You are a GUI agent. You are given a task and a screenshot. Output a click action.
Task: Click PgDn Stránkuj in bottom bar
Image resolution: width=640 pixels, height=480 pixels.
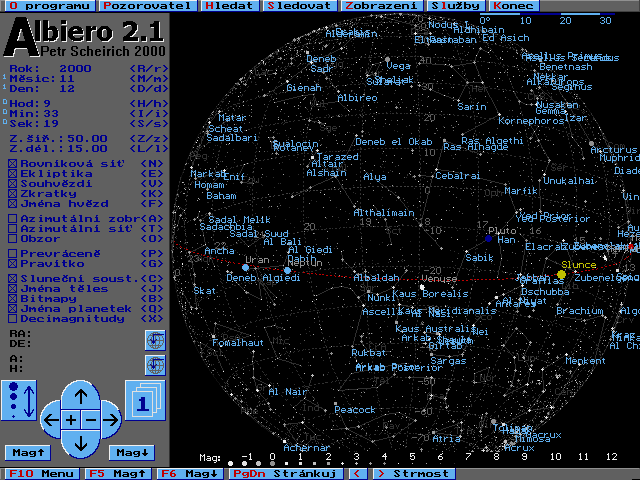point(286,474)
